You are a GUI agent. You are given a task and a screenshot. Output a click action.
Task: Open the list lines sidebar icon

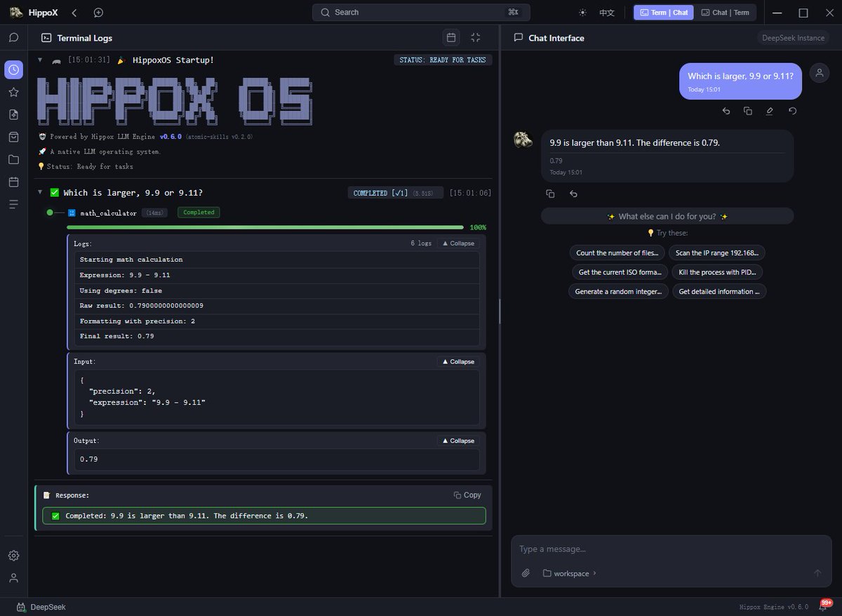(x=13, y=204)
